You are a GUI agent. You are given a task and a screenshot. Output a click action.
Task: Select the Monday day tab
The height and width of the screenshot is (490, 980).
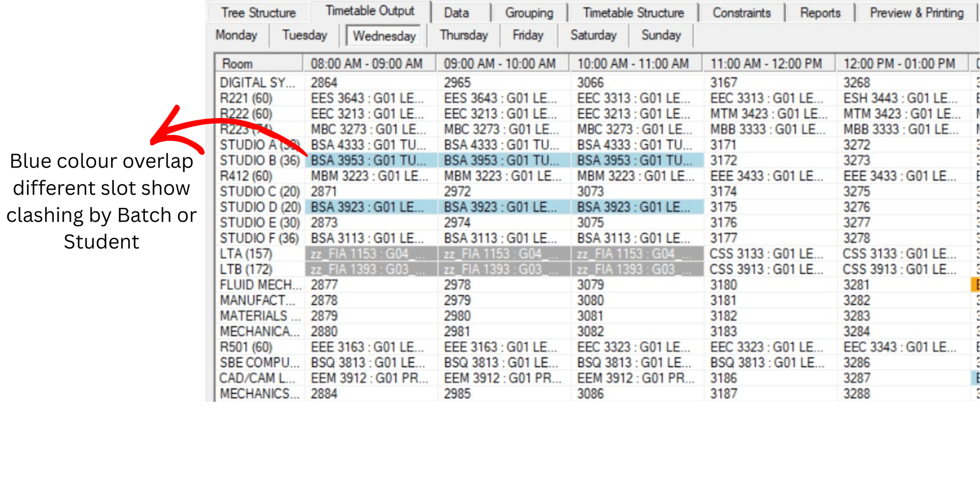[237, 35]
